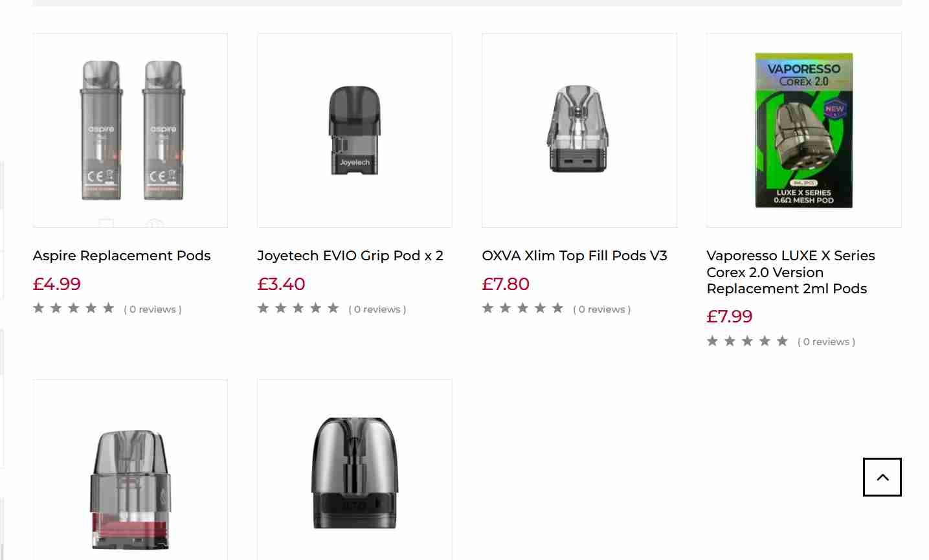Open the OXVA Xlim Top Fill Pods image
This screenshot has width=929, height=560.
pyautogui.click(x=579, y=130)
